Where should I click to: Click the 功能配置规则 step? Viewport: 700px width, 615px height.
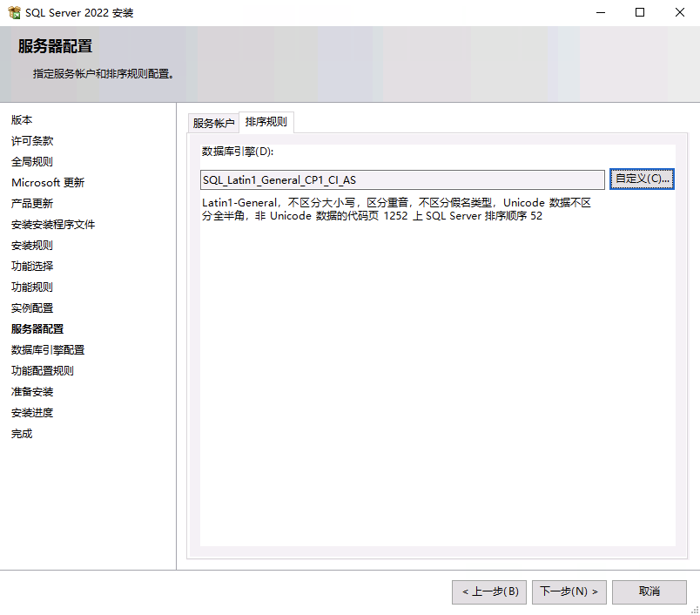click(x=43, y=371)
